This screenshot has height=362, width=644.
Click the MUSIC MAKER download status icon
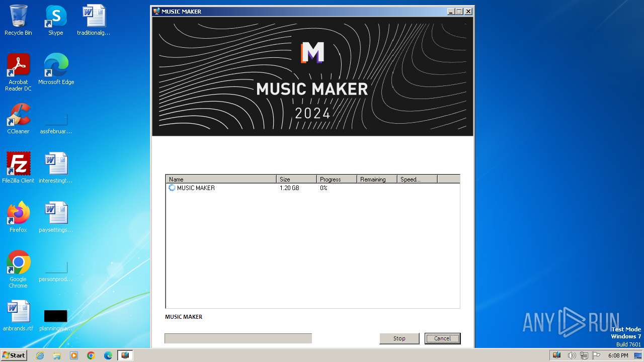(x=172, y=188)
